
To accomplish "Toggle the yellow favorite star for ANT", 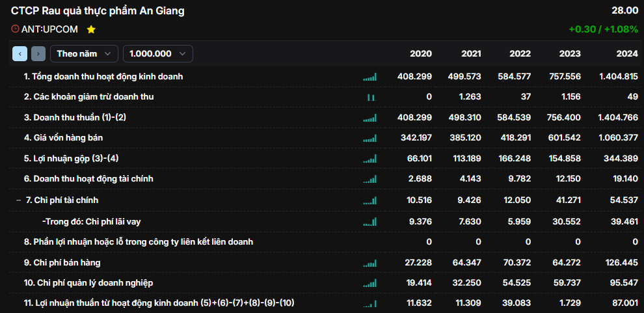I will tap(91, 29).
